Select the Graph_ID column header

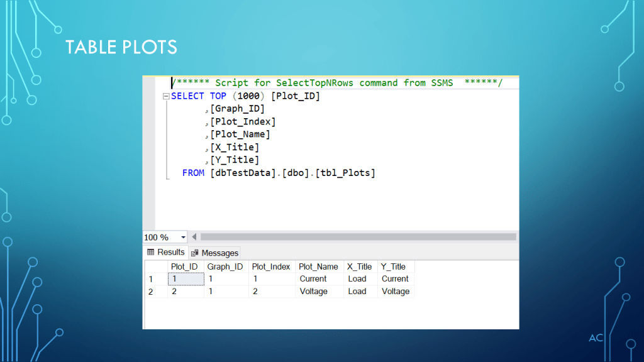pyautogui.click(x=225, y=266)
